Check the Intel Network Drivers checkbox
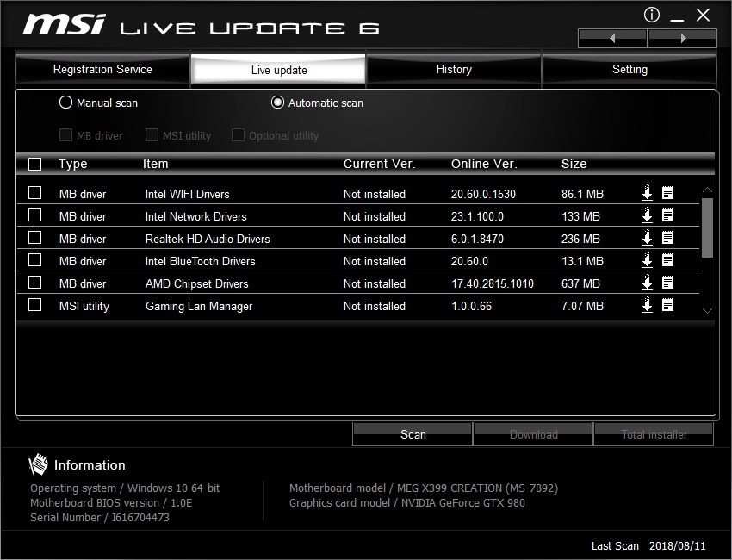The image size is (732, 560). [35, 215]
